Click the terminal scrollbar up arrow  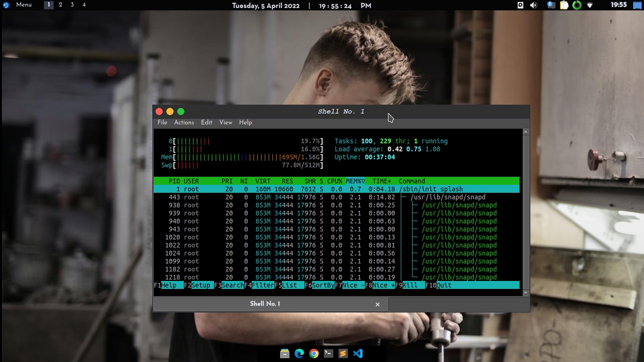click(526, 132)
